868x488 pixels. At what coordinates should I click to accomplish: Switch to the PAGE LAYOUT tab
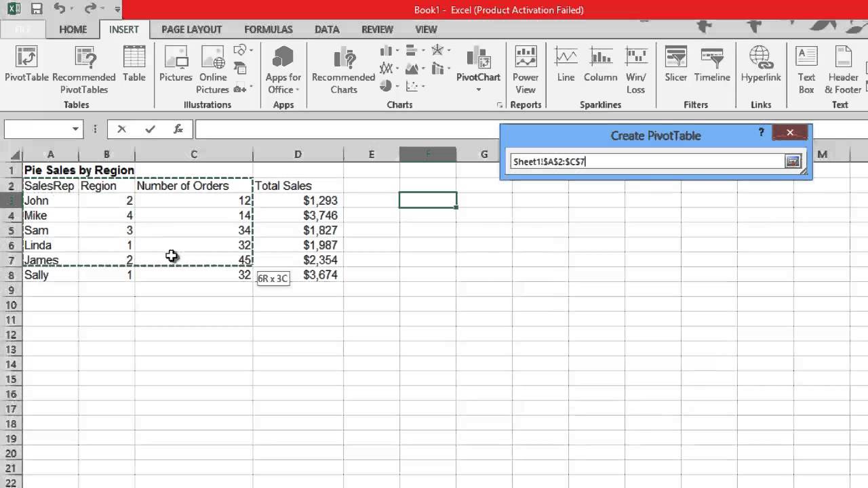[191, 29]
